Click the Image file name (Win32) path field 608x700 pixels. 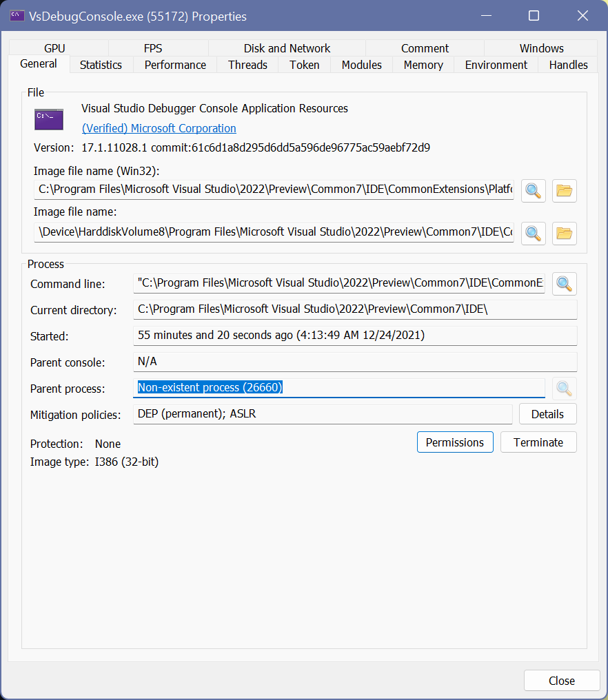[274, 189]
